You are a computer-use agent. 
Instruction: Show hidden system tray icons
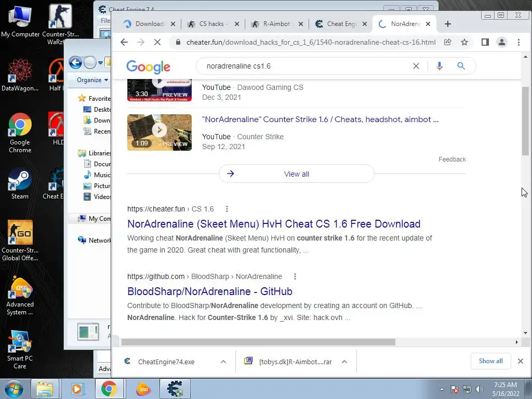coord(442,389)
